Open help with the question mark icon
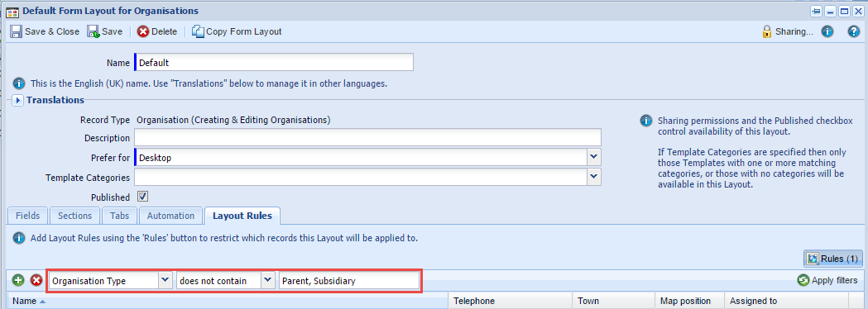 coord(854,31)
